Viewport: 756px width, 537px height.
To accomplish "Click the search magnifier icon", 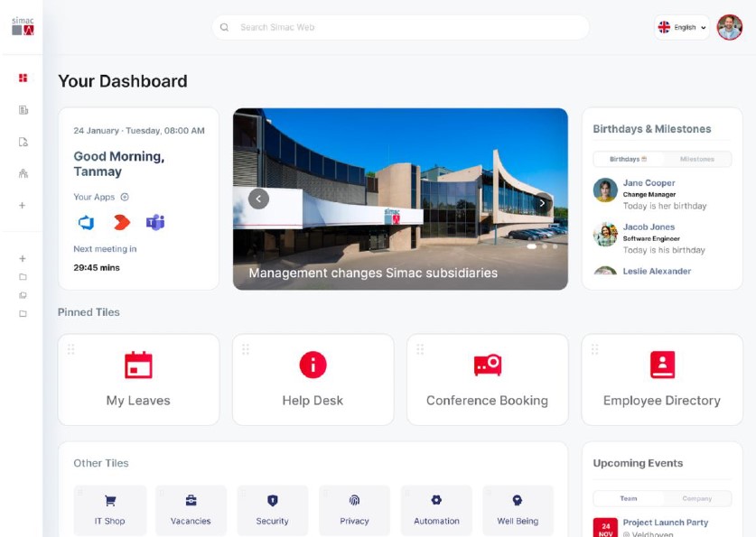I will pyautogui.click(x=224, y=27).
